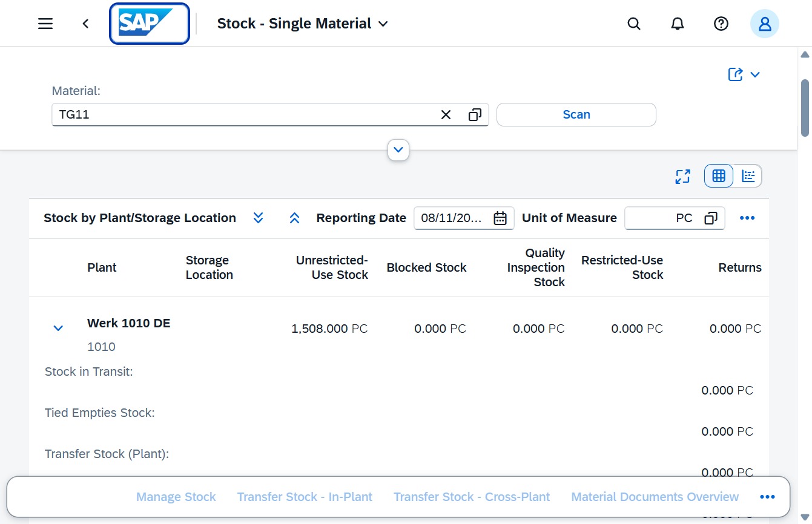Open Material Documents Overview link

coord(655,497)
